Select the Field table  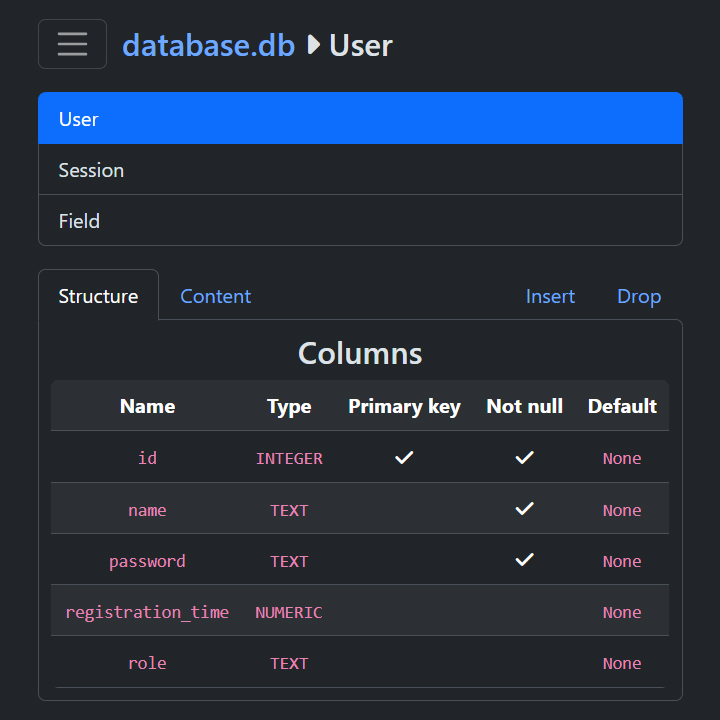point(360,221)
